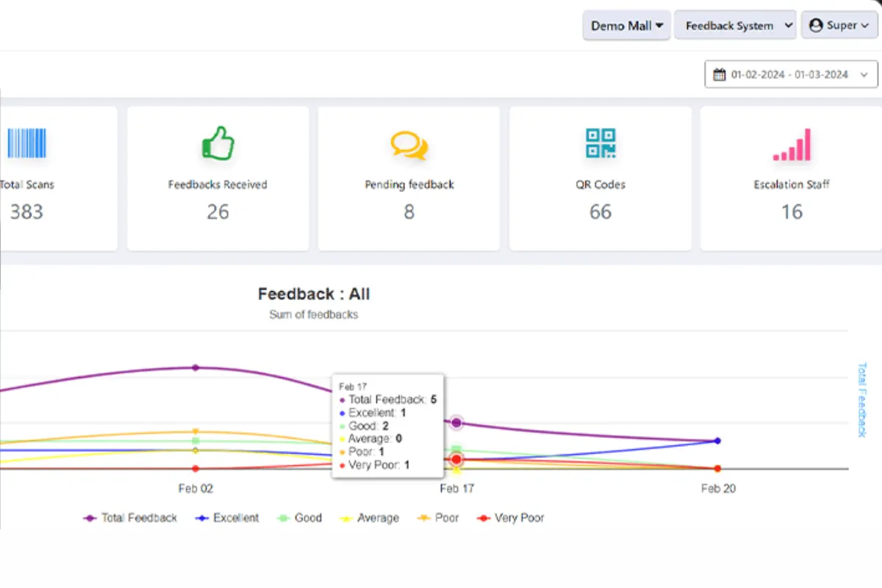The height and width of the screenshot is (588, 882).
Task: Open the Super user menu
Action: (839, 26)
